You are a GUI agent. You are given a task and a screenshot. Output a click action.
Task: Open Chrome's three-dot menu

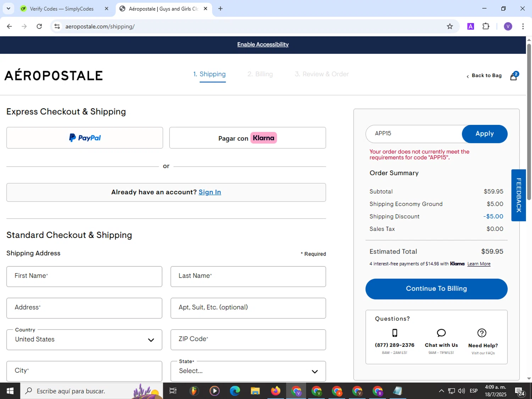tap(523, 26)
